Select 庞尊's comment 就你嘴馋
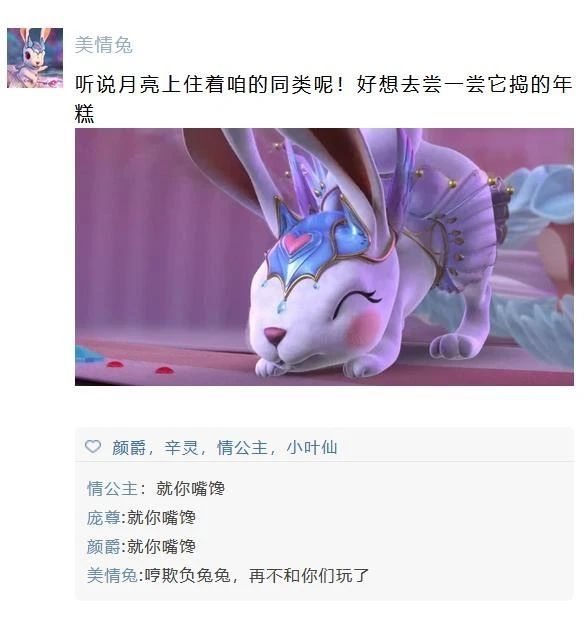 [x=162, y=518]
